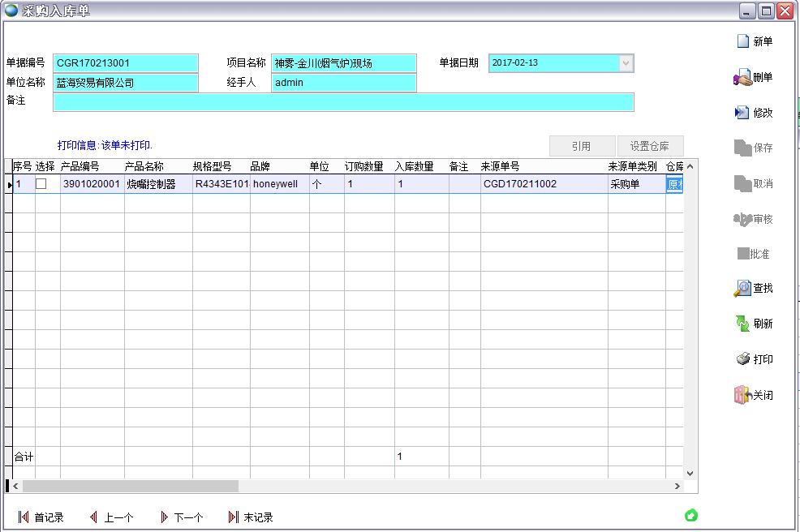Create a new document with 新单 icon
The width and height of the screenshot is (800, 532).
754,41
